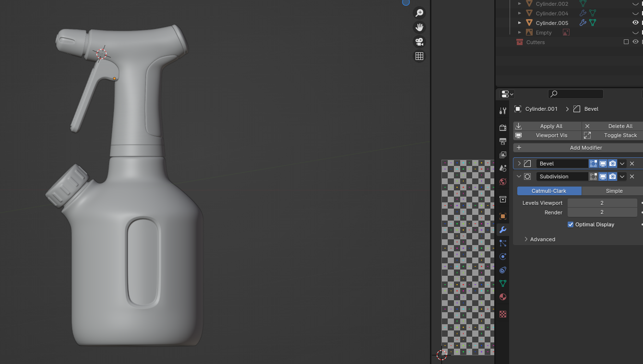Expand the Cylinder.002 tree item
This screenshot has width=643, height=364.
pyautogui.click(x=520, y=4)
